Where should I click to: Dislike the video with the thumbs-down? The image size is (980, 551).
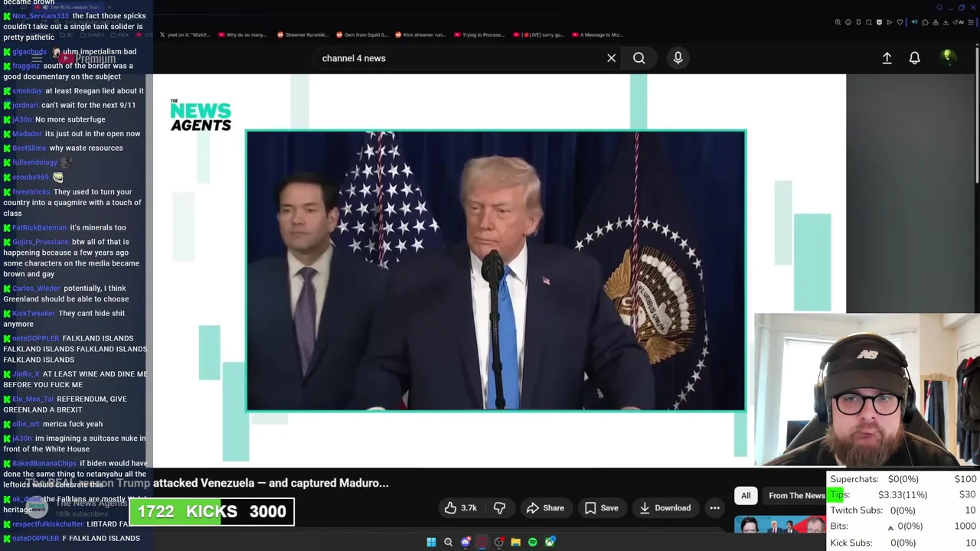(499, 507)
